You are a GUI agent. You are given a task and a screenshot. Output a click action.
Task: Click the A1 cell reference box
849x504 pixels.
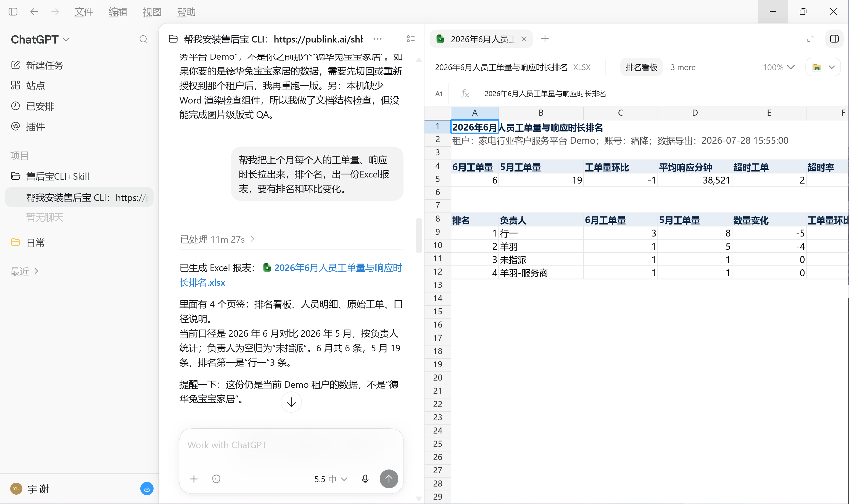pyautogui.click(x=439, y=94)
